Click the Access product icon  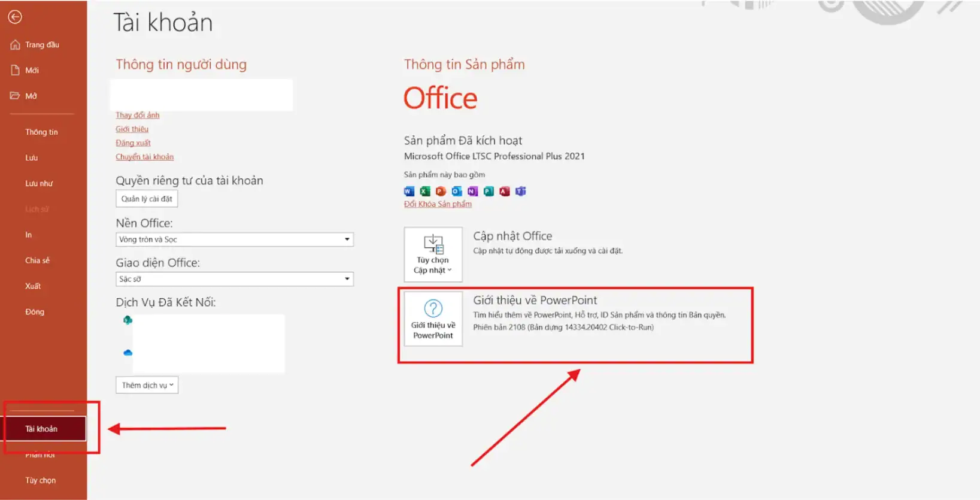[505, 192]
